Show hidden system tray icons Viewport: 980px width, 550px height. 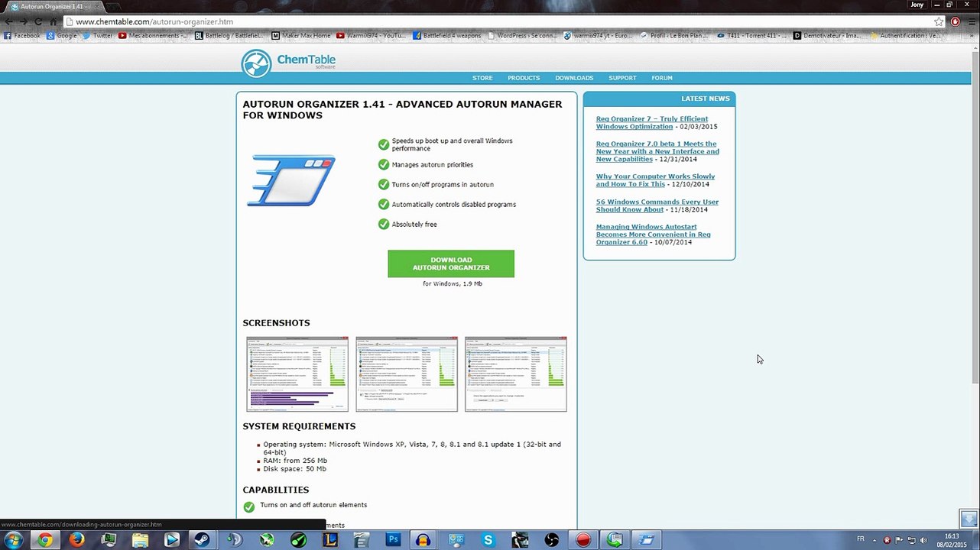click(875, 540)
